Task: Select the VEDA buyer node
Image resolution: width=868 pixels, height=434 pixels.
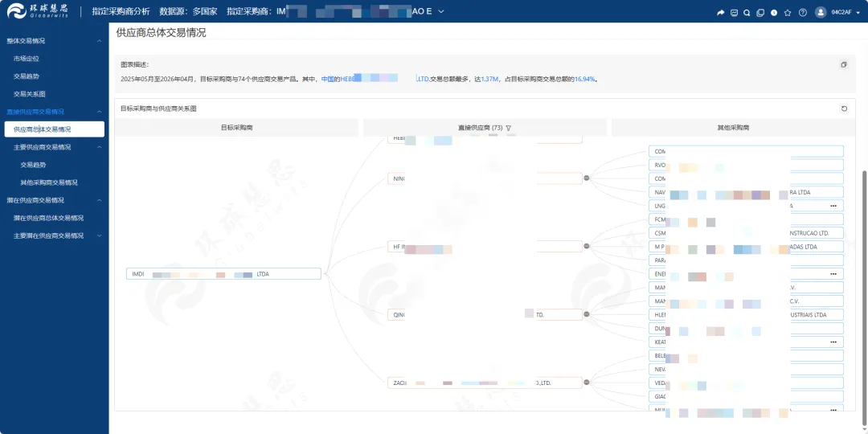Action: [746, 383]
